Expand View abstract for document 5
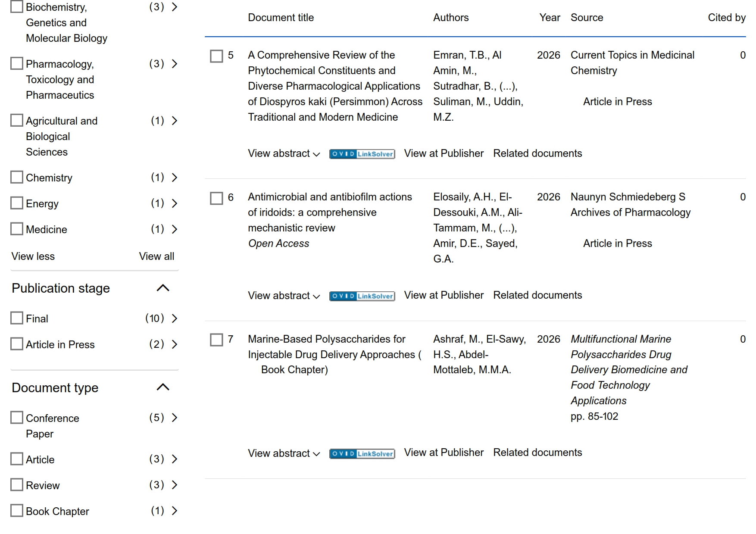 [x=283, y=153]
